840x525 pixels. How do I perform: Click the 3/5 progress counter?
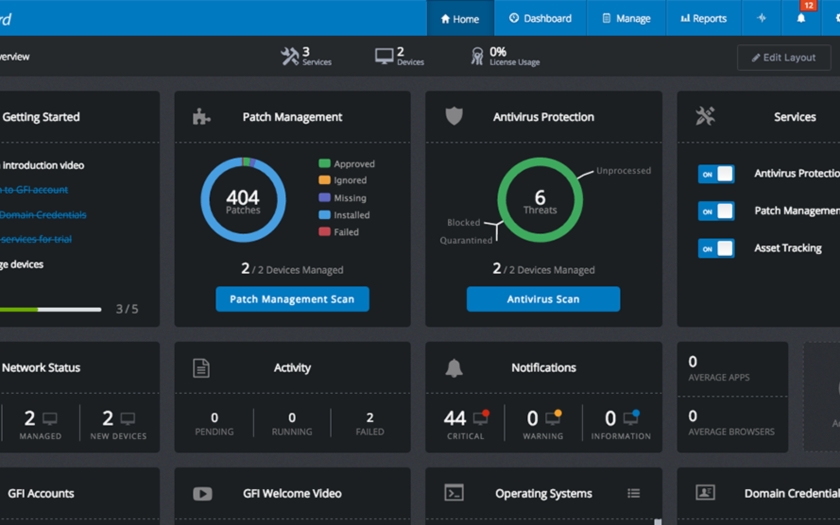pos(127,309)
